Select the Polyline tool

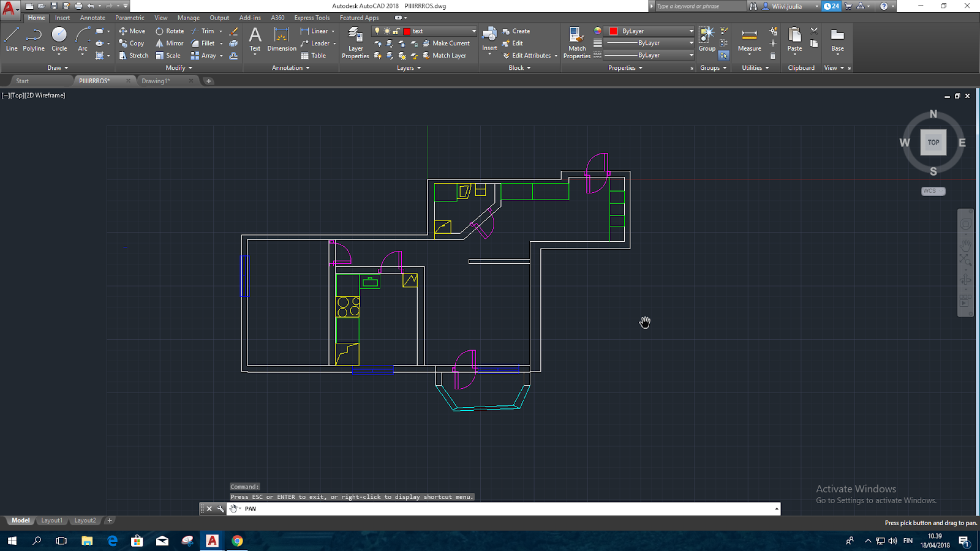click(x=34, y=39)
